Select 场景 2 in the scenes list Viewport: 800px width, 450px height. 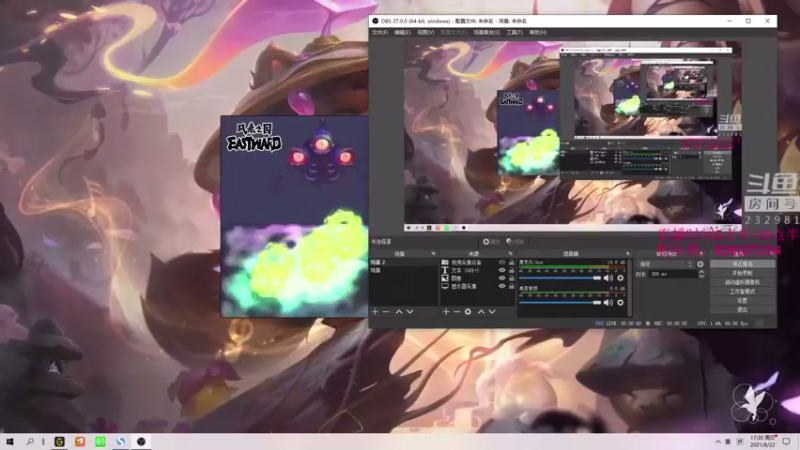click(404, 262)
